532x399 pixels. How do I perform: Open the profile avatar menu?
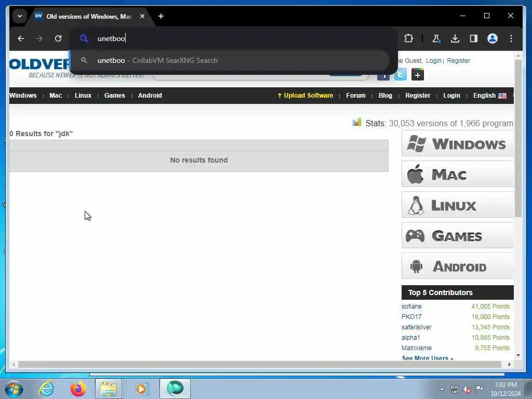493,38
